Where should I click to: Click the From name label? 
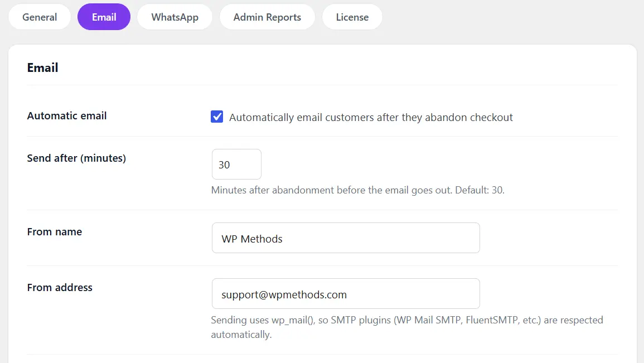55,231
